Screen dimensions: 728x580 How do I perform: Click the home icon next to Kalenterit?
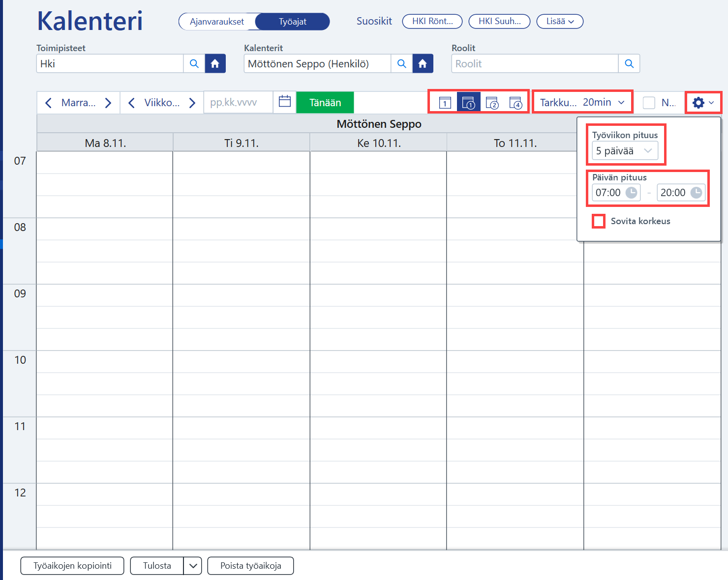(x=423, y=64)
